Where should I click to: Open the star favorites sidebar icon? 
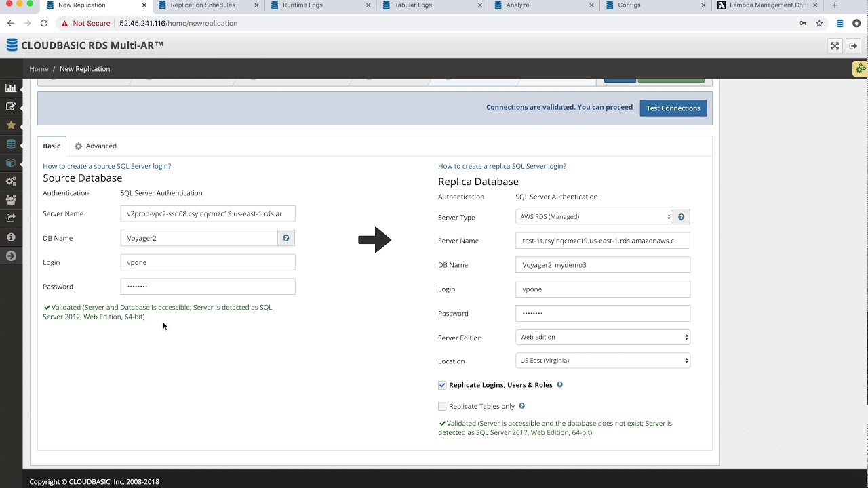point(11,125)
